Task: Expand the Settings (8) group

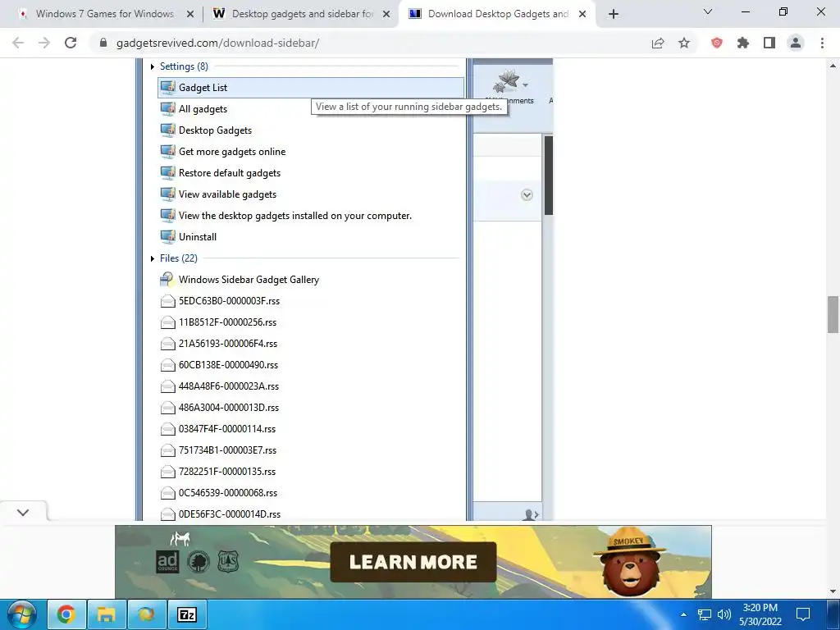Action: coord(153,66)
